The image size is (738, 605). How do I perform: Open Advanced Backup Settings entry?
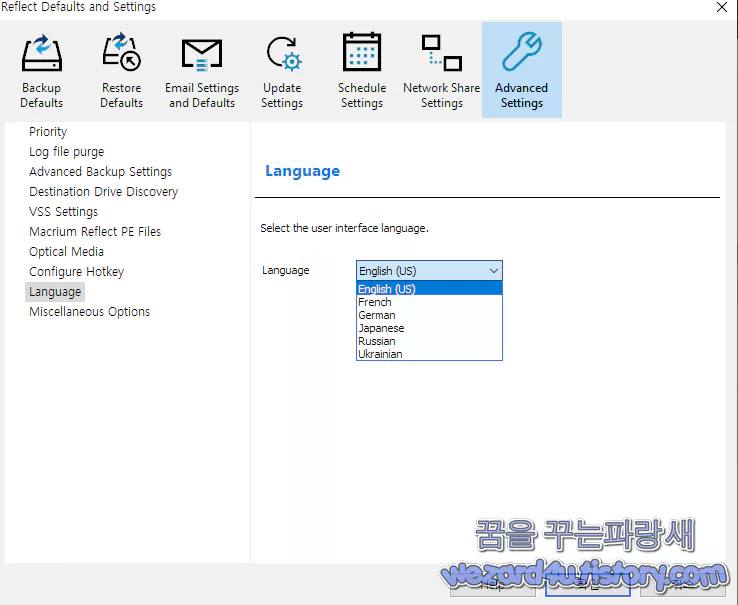tap(100, 172)
